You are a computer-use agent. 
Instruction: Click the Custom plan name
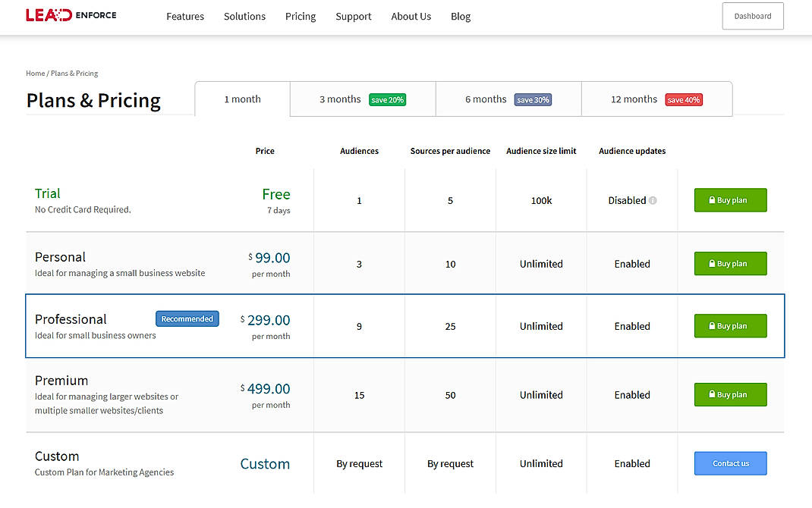[56, 456]
